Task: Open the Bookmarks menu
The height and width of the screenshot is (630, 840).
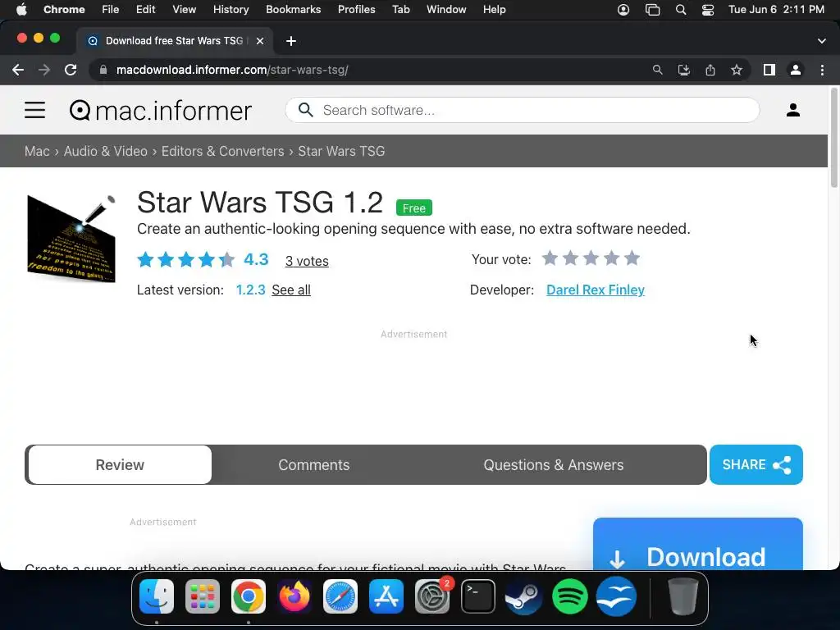Action: 293,10
